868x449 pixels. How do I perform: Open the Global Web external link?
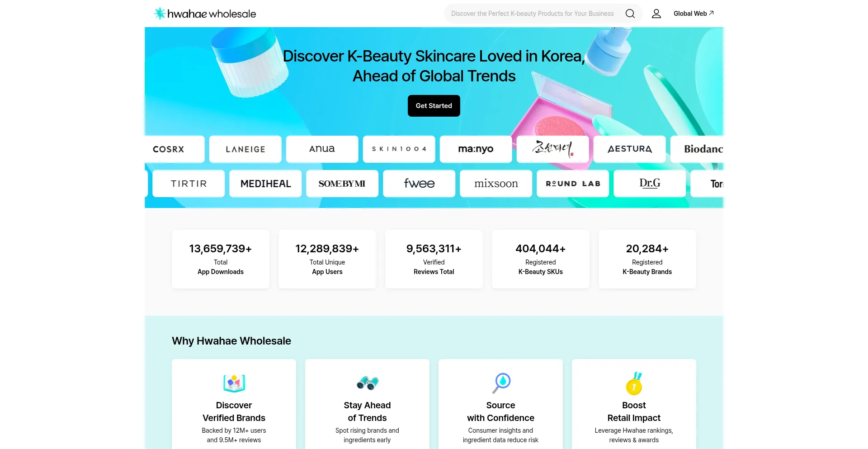tap(693, 14)
